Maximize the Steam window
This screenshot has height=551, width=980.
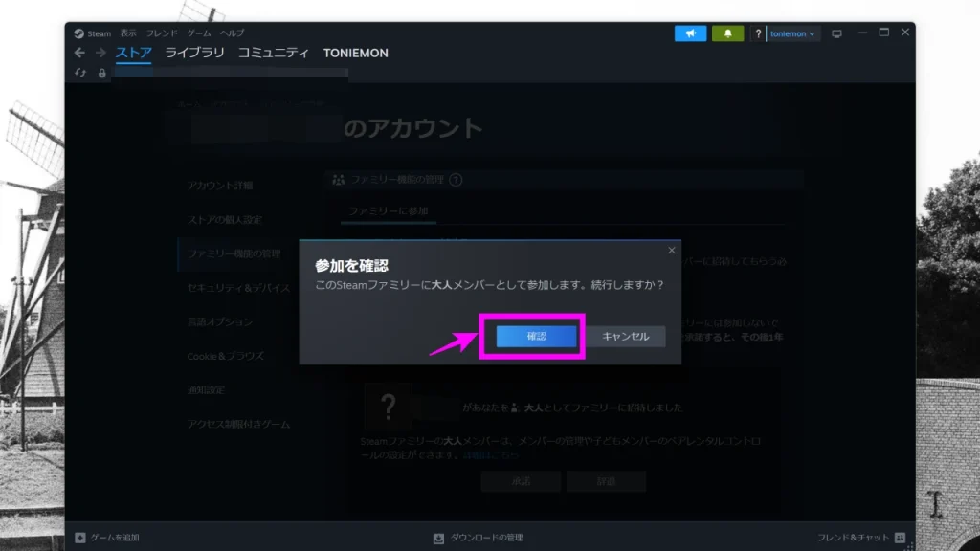click(x=883, y=33)
